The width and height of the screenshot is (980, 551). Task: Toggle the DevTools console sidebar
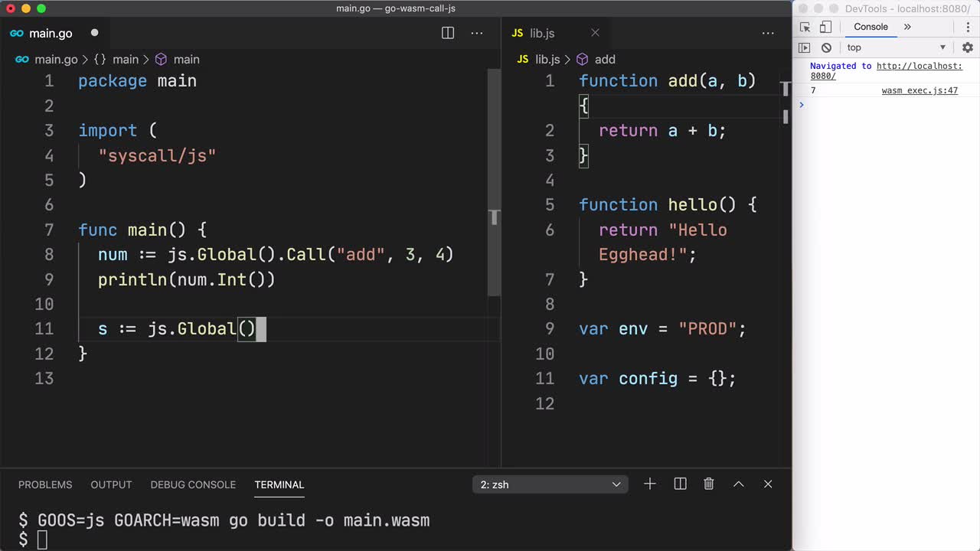(804, 47)
